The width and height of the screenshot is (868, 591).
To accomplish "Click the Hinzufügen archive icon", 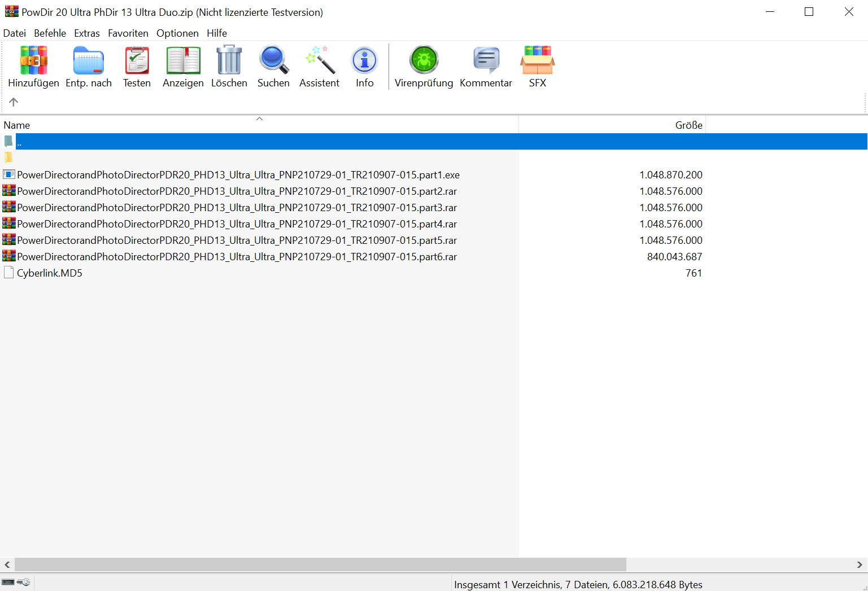I will click(x=33, y=61).
